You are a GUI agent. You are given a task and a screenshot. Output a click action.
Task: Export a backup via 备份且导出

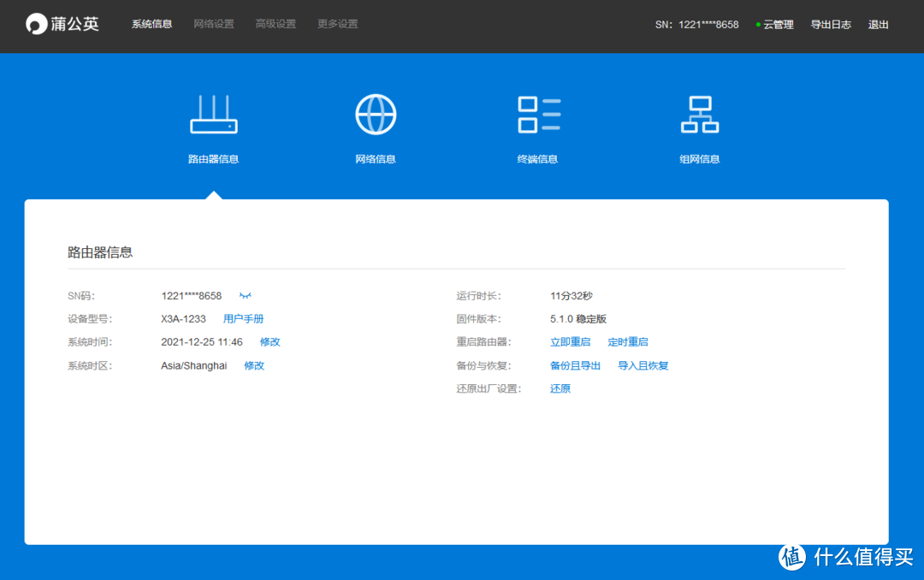[x=575, y=364]
